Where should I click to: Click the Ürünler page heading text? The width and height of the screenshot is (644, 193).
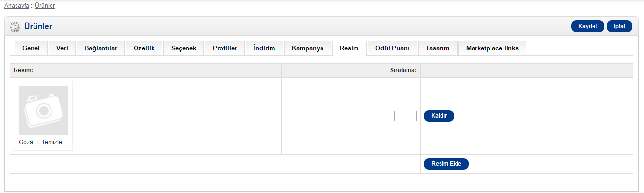[38, 27]
